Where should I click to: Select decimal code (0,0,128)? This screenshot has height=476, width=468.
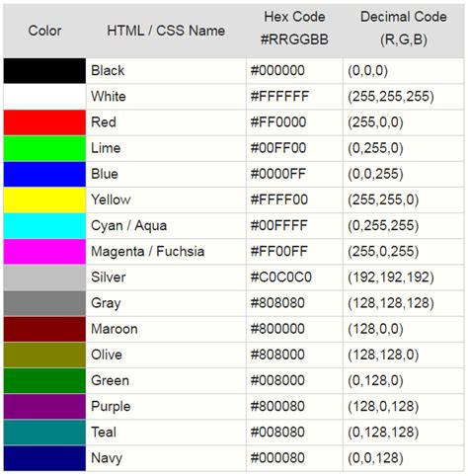(375, 458)
